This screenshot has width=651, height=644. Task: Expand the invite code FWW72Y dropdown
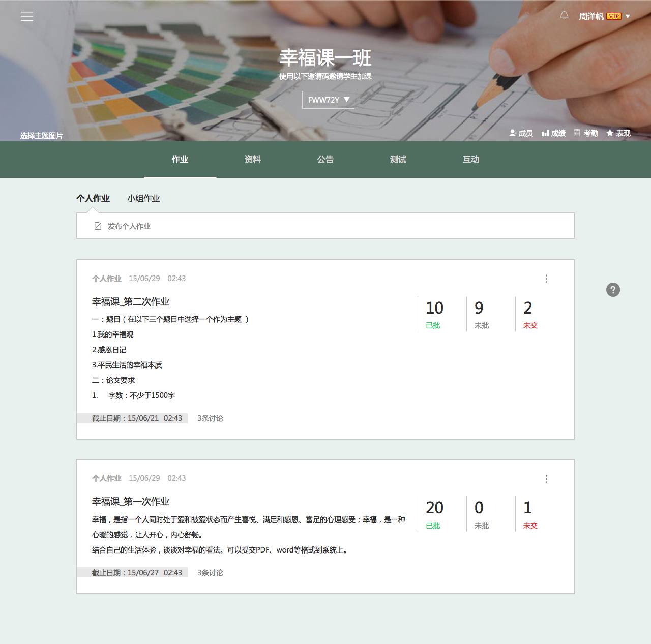328,100
